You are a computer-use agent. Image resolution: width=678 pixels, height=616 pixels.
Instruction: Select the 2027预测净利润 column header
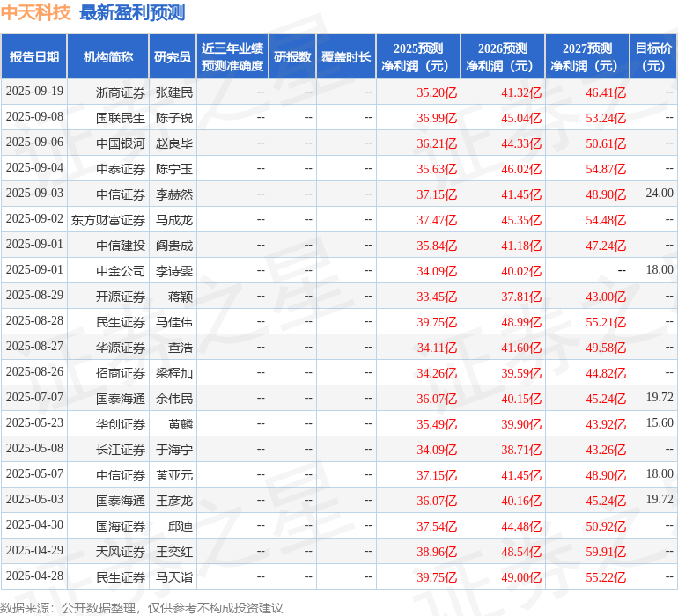(x=587, y=57)
